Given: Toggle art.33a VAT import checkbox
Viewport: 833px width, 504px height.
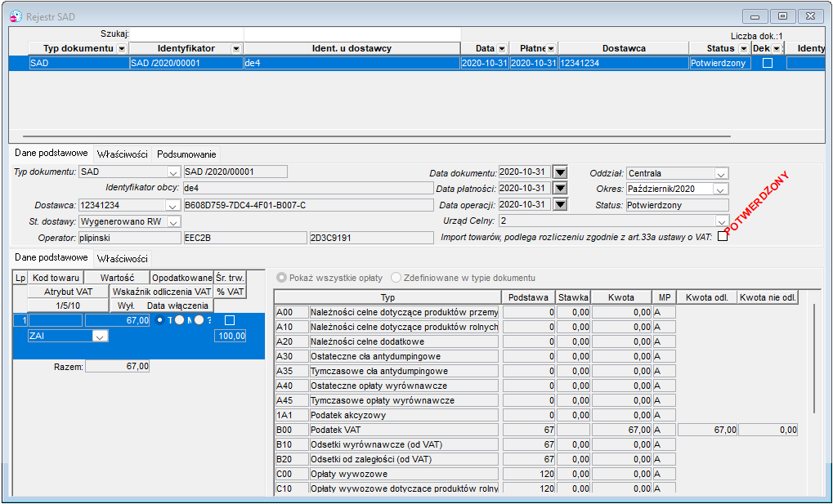Looking at the screenshot, I should click(723, 237).
